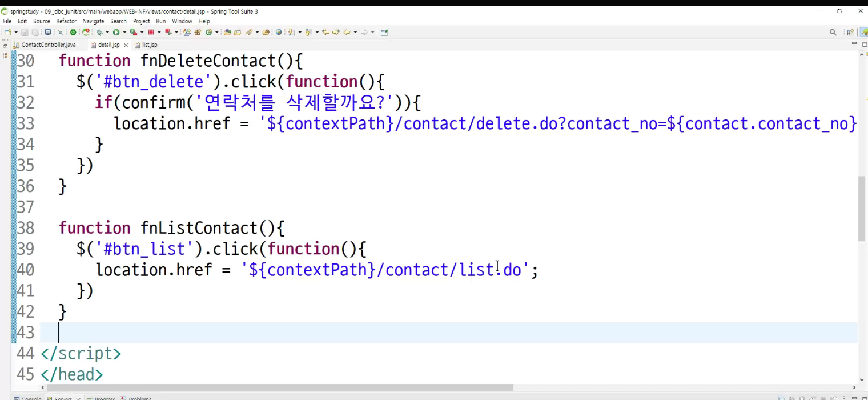Viewport: 868px width, 400px height.
Task: Click the Save toolbar icon
Action: pyautogui.click(x=25, y=33)
